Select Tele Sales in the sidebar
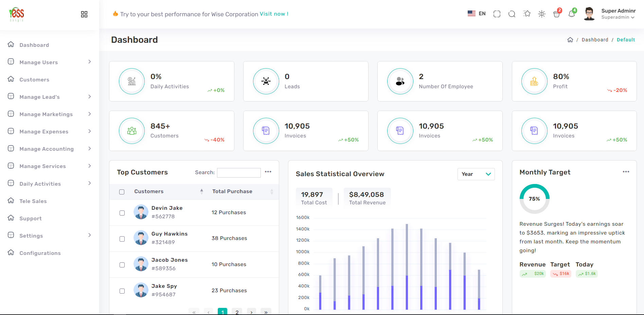 [x=33, y=201]
